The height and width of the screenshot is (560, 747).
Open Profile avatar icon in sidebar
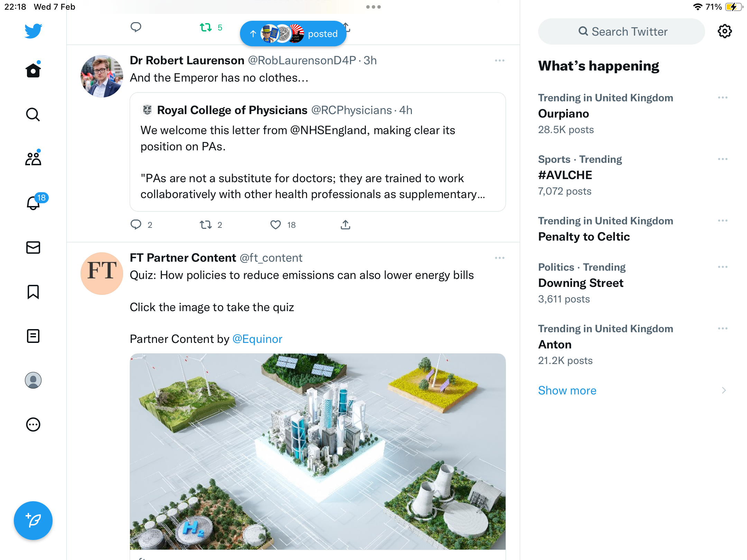click(33, 380)
